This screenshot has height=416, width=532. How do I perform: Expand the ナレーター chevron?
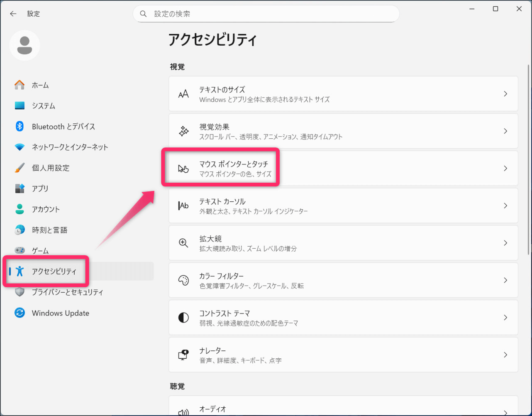(505, 355)
